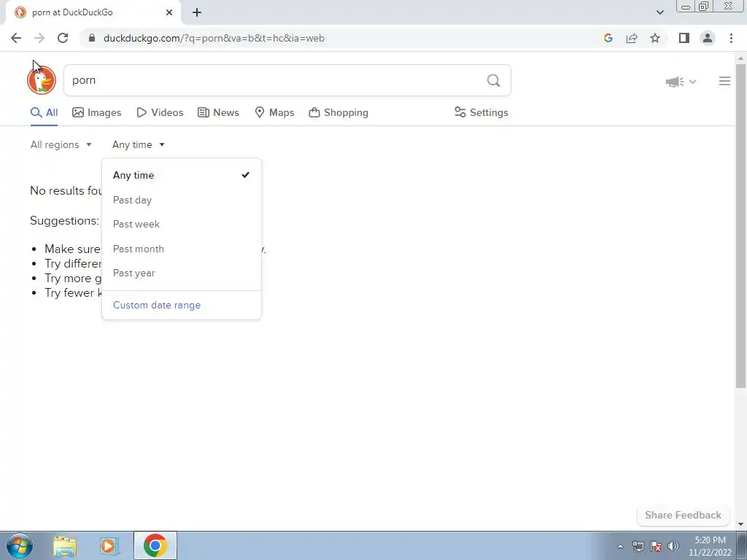747x560 pixels.
Task: Open Chrome three-dot menu
Action: tap(731, 38)
